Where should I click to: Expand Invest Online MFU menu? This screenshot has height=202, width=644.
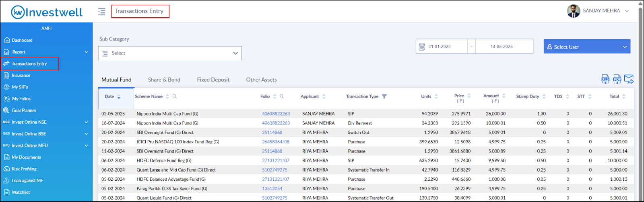(86, 145)
